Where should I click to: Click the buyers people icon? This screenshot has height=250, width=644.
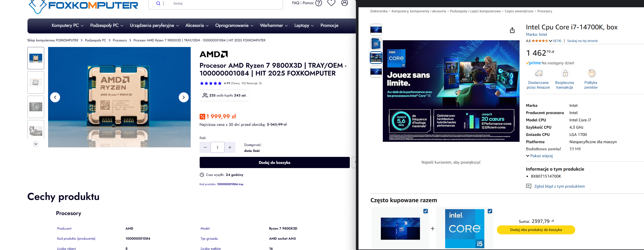tap(205, 95)
